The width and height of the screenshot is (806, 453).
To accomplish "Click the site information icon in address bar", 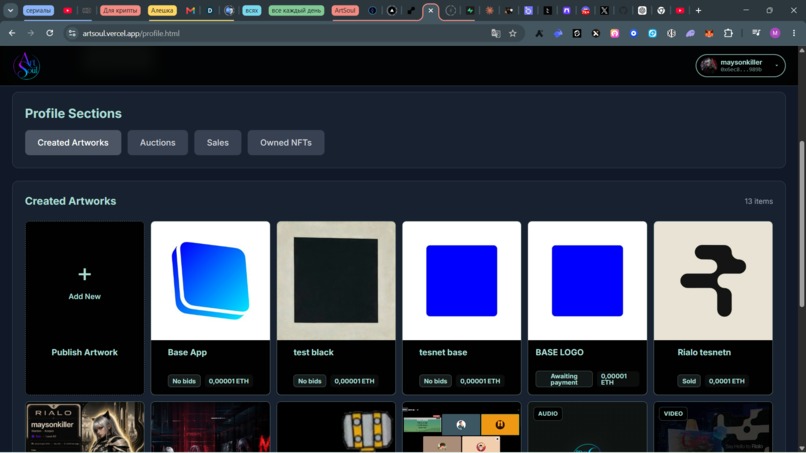I will pyautogui.click(x=72, y=33).
